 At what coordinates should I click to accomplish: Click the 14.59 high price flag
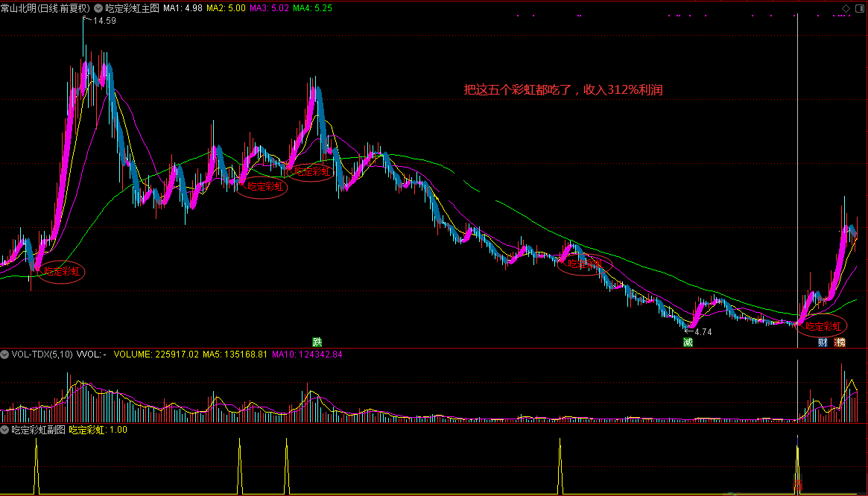103,21
